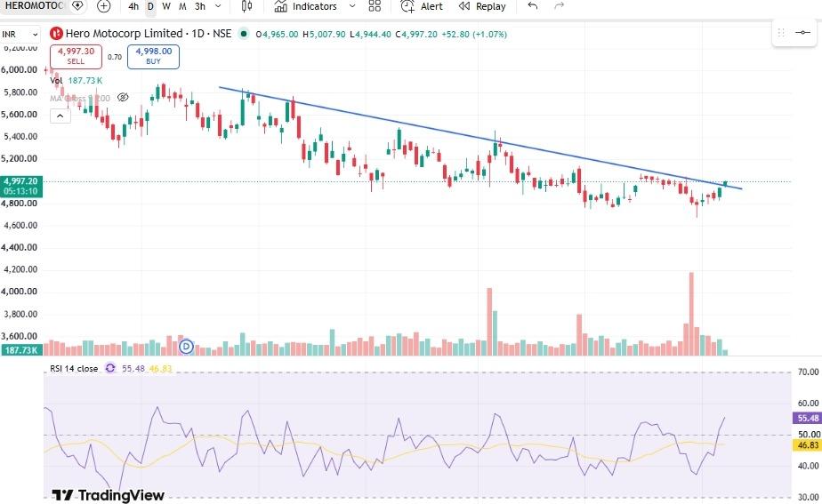Click the RSI purple circular-arrows icon
This screenshot has width=822, height=504.
pyautogui.click(x=110, y=368)
